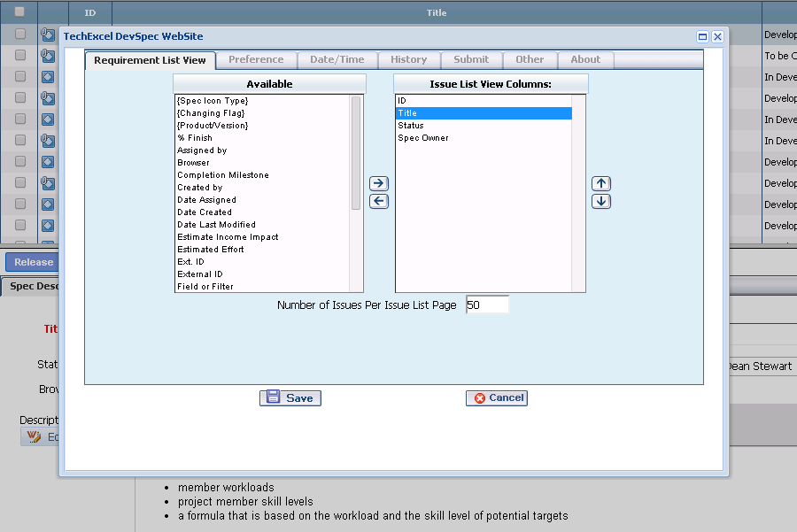Select 'Spec Owner' in view columns list
Viewport: 797px width, 532px height.
[423, 138]
